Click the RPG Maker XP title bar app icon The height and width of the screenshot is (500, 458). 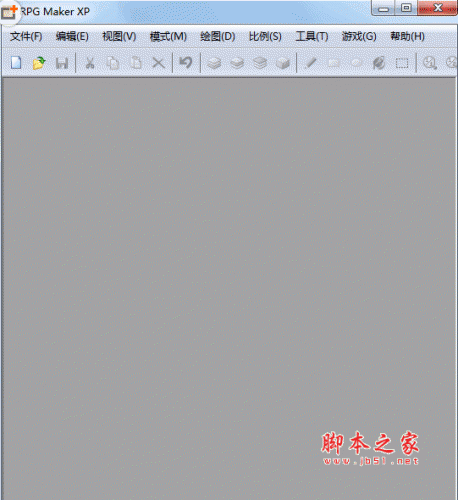point(9,12)
